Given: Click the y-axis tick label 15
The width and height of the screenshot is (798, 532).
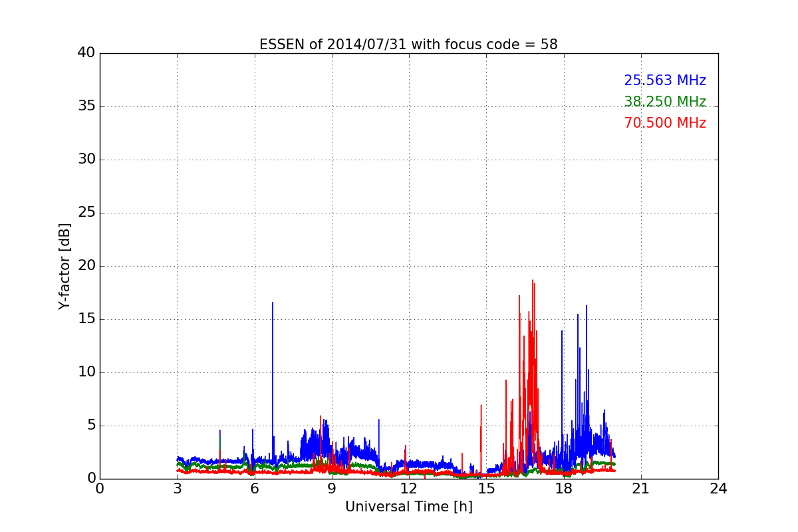Looking at the screenshot, I should [x=86, y=319].
